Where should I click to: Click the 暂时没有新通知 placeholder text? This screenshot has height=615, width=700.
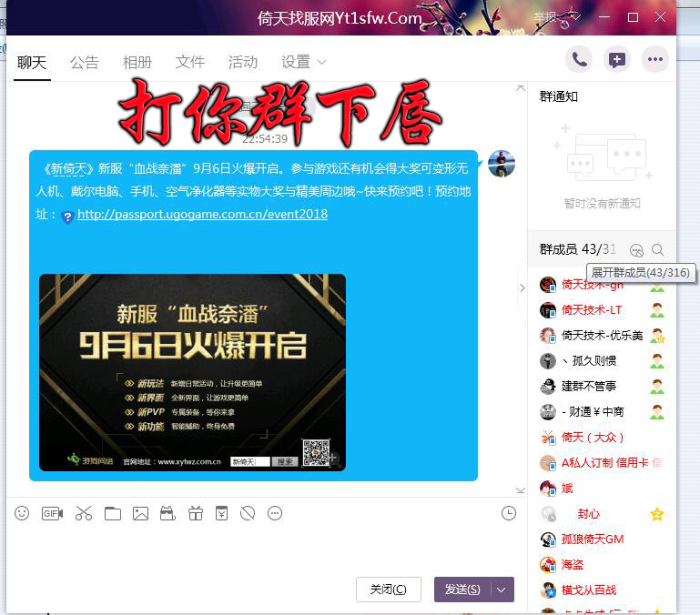(x=603, y=204)
